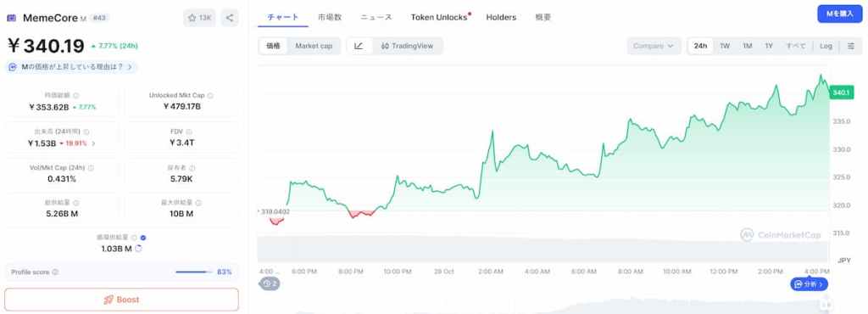Click the 29 Oct date label on axis
This screenshot has height=314, width=868.
tap(444, 272)
